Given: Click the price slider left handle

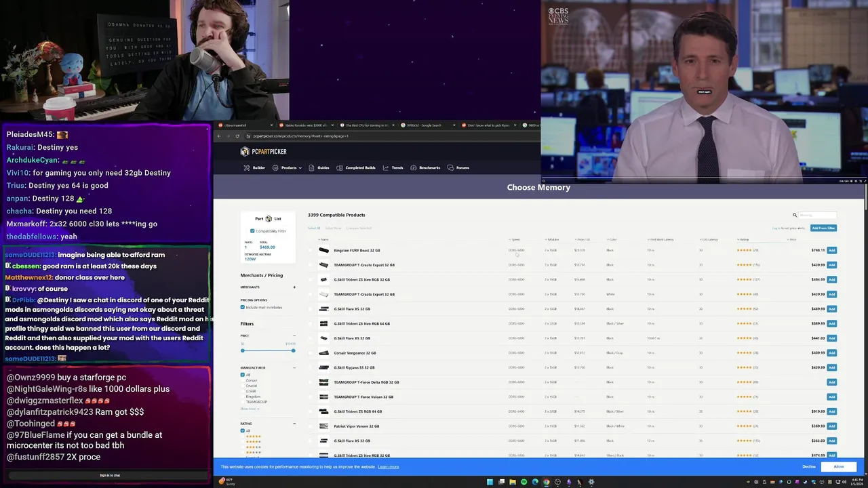Looking at the screenshot, I should [242, 350].
